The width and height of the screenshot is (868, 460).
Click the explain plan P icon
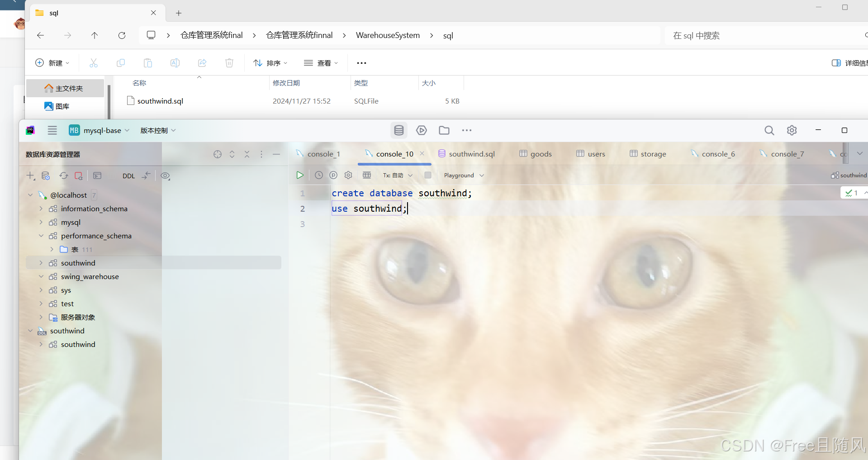[333, 175]
